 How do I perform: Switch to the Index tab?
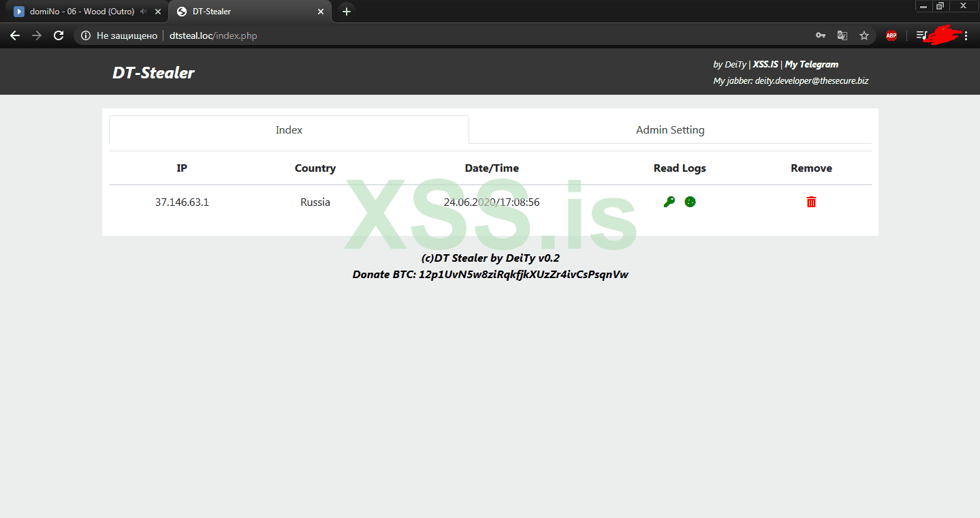(289, 129)
